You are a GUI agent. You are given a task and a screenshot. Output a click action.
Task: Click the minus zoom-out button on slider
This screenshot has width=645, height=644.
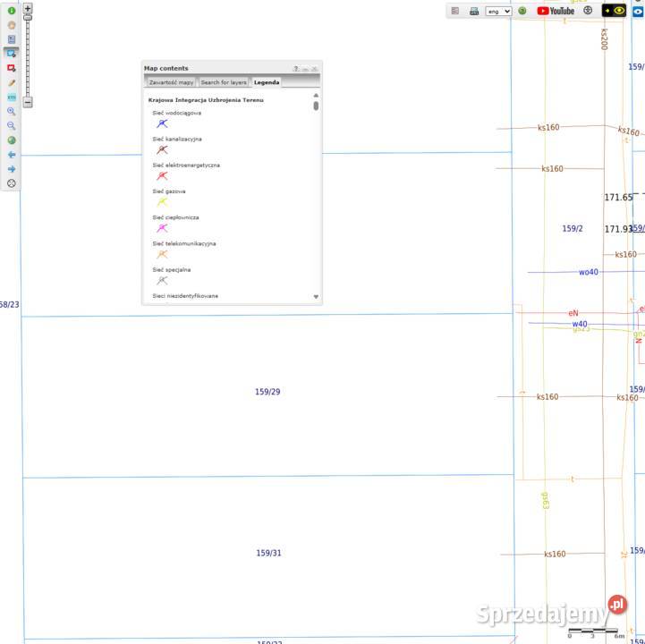(28, 102)
